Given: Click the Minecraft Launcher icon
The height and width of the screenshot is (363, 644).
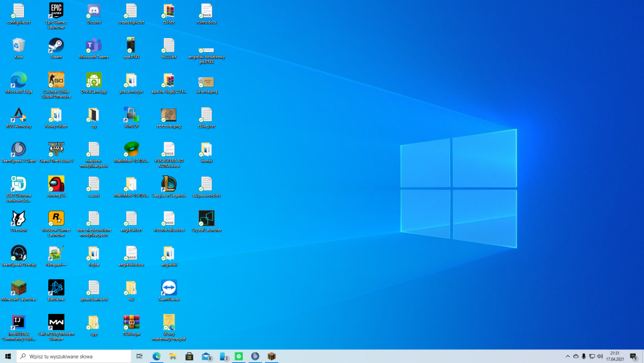Looking at the screenshot, I should point(19,288).
